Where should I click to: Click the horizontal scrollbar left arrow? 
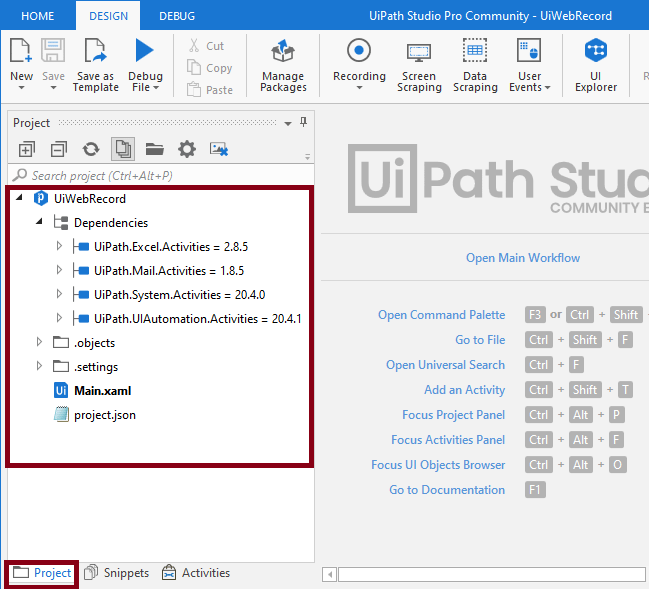pos(329,574)
